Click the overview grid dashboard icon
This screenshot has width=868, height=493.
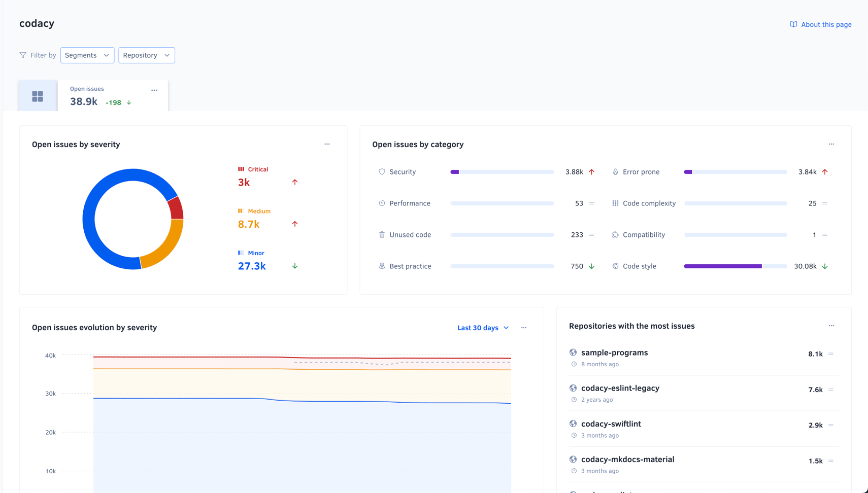(38, 96)
